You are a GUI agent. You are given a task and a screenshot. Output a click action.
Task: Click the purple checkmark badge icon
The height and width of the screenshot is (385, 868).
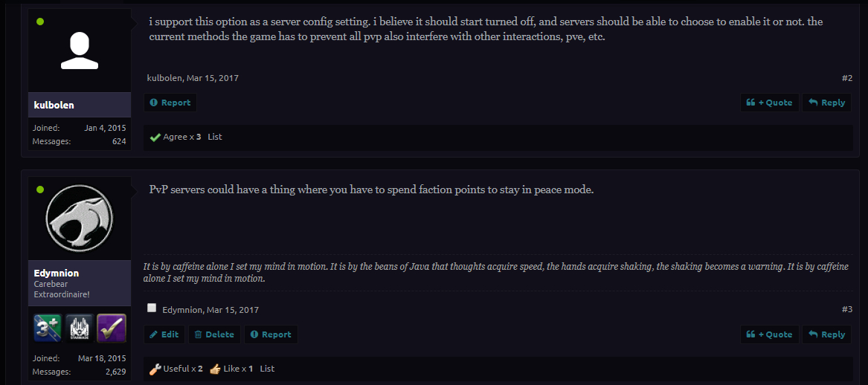(112, 328)
